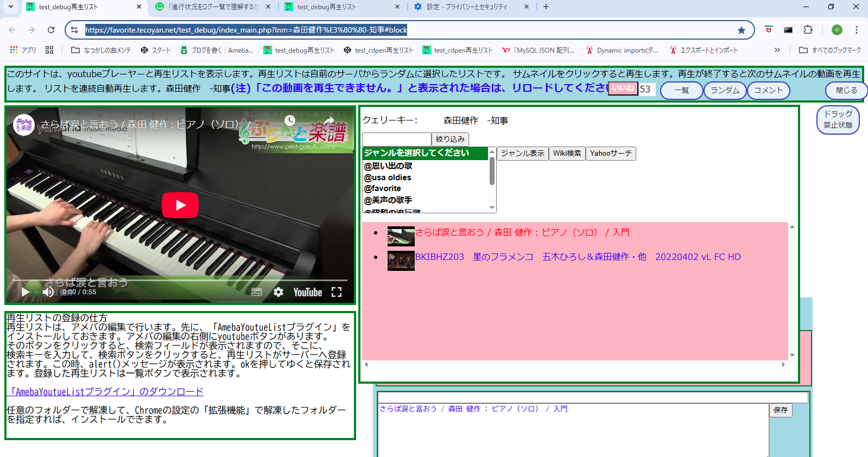
Task: Open the アプリ apps shortcut
Action: point(23,50)
